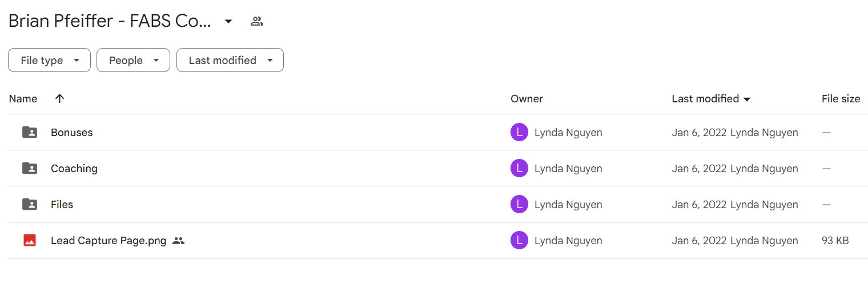This screenshot has width=868, height=287.
Task: Click the shared icon next to Lead Capture Page.png
Action: (179, 241)
